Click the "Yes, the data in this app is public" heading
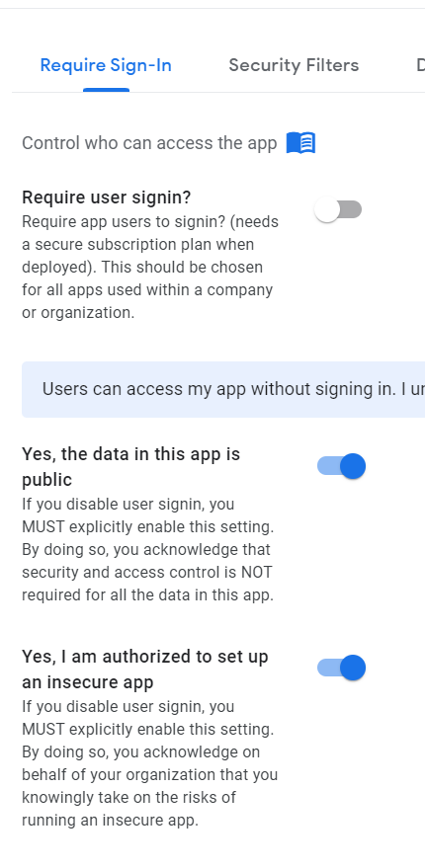This screenshot has width=425, height=868. pos(130,467)
